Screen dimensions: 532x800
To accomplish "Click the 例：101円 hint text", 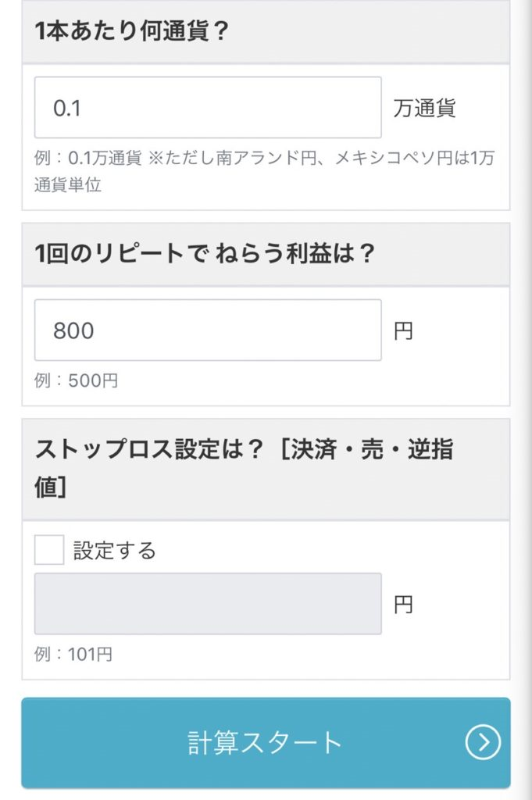I will (73, 654).
